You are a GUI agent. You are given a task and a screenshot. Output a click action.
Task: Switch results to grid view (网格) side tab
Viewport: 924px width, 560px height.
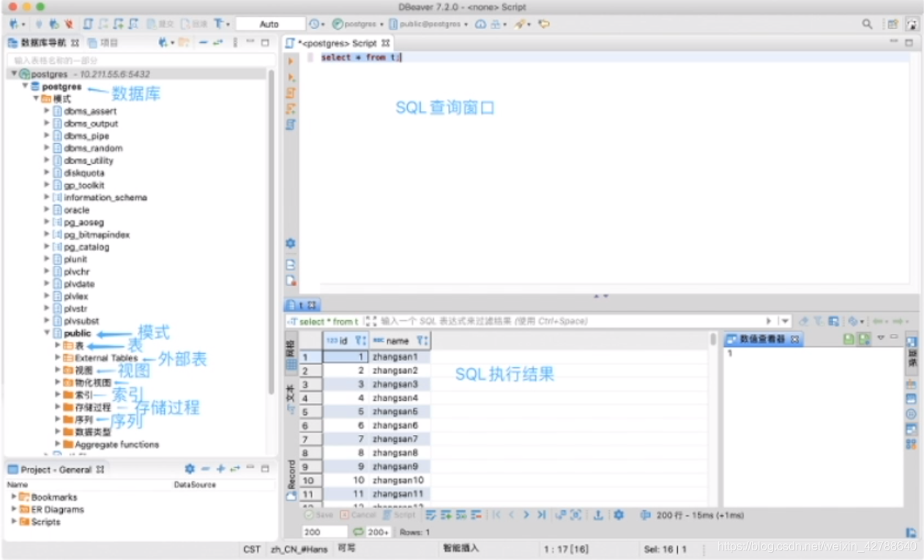coord(291,354)
